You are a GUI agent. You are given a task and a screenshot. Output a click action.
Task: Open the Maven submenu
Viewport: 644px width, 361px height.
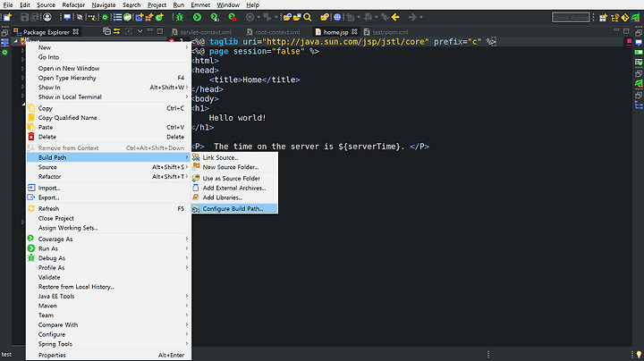click(x=109, y=306)
